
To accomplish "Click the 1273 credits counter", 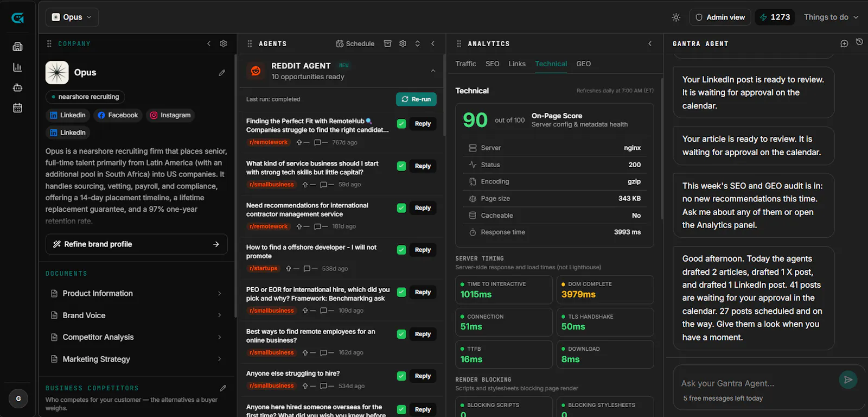I will tap(775, 17).
